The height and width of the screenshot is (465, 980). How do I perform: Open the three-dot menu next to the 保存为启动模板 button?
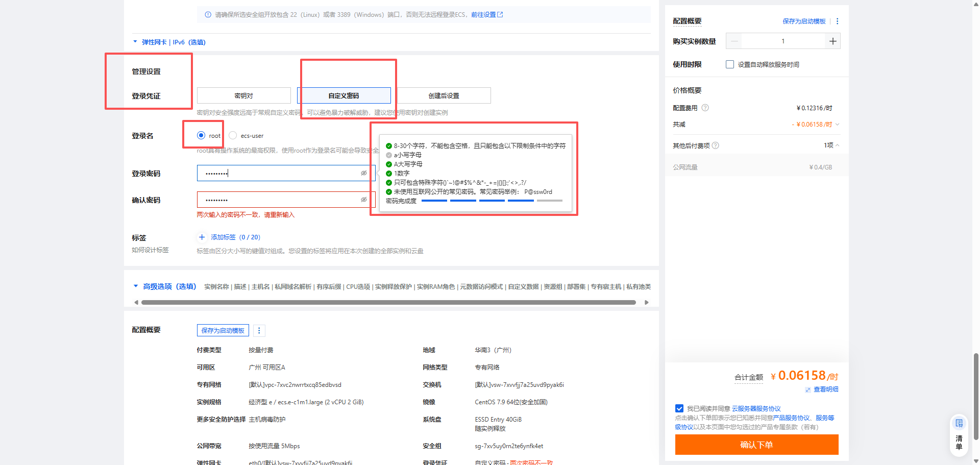point(259,331)
